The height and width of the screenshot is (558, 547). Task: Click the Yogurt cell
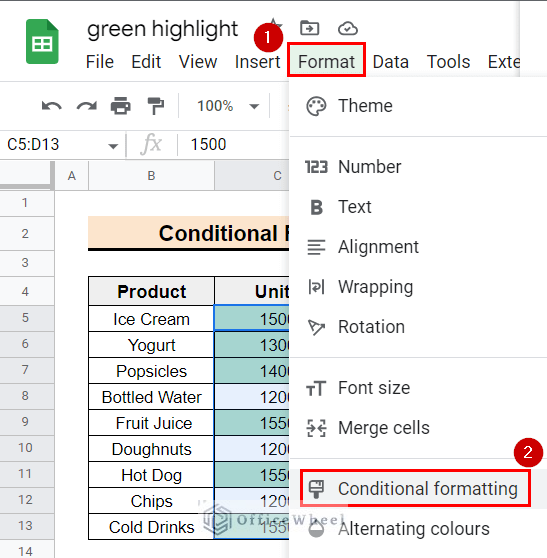[x=151, y=345]
